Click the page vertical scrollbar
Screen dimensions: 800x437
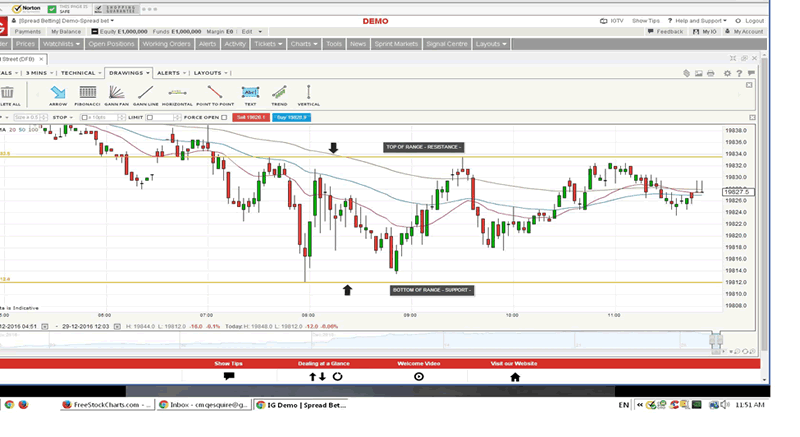(764, 204)
